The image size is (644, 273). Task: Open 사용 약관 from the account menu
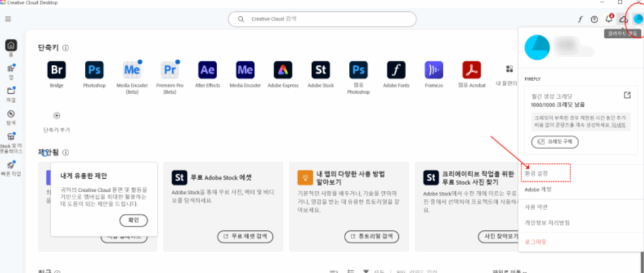pyautogui.click(x=536, y=207)
